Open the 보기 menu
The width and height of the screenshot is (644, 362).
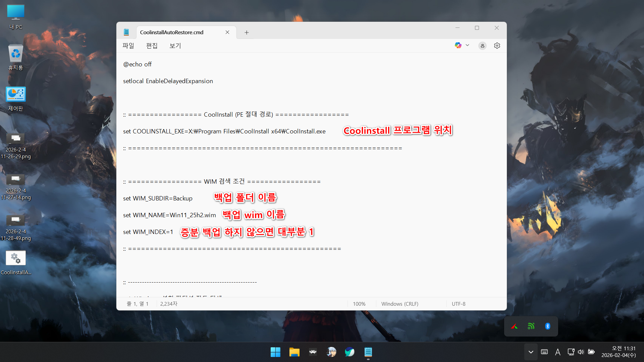[175, 46]
